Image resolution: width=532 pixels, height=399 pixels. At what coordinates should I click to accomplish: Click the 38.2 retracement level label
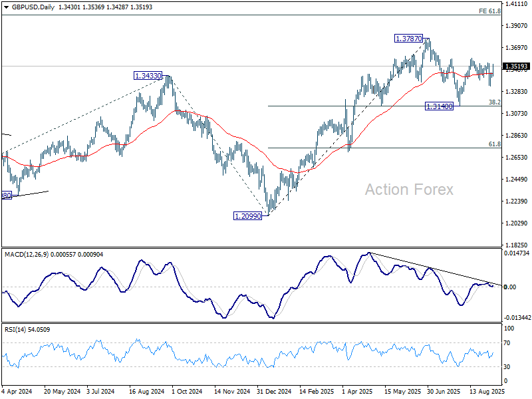click(x=495, y=102)
